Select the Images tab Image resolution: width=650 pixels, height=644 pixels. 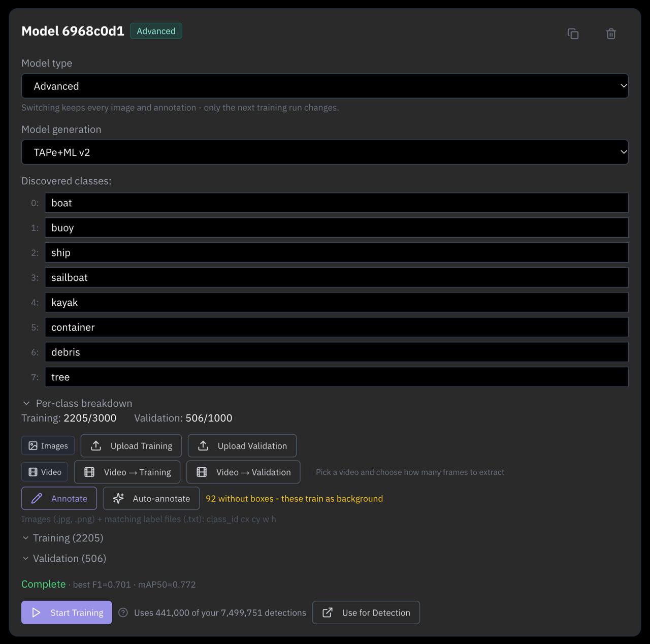[x=48, y=445]
